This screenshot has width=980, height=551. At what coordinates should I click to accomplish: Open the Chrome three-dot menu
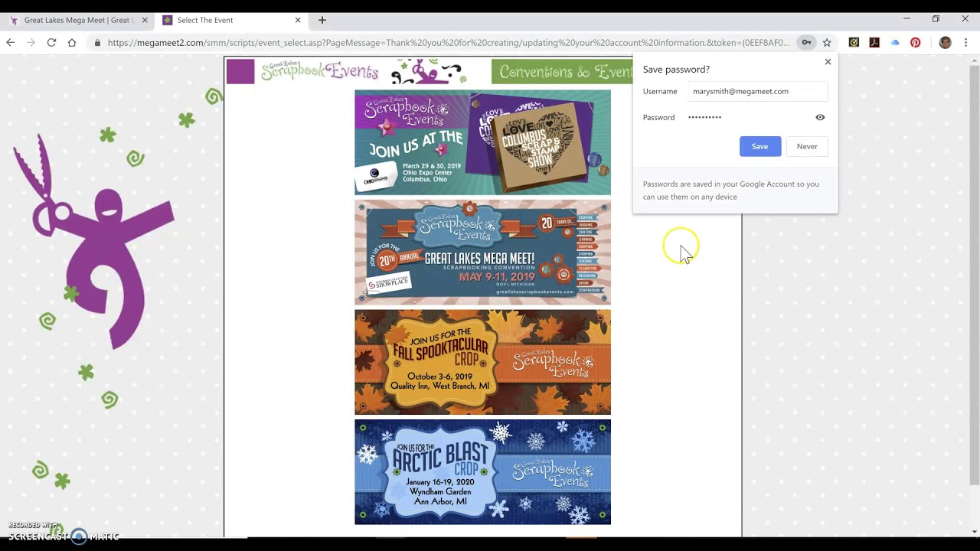pos(966,43)
